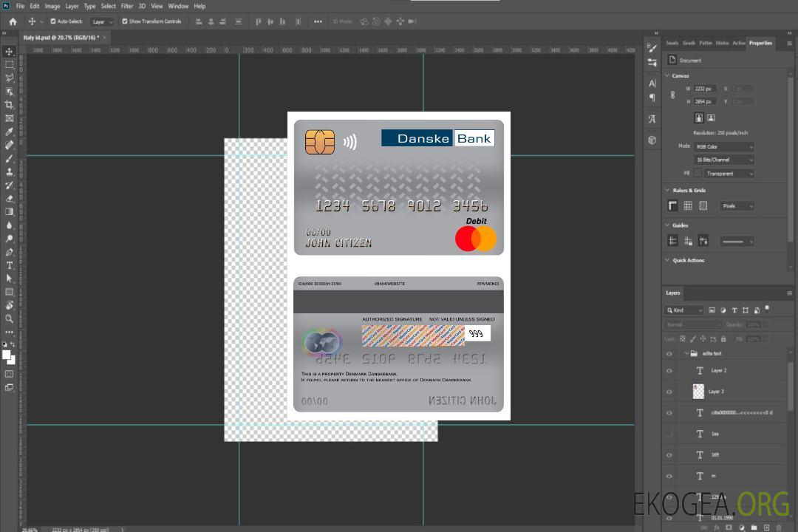The height and width of the screenshot is (532, 798).
Task: Uncheck Show Transform Controls
Action: coord(125,21)
